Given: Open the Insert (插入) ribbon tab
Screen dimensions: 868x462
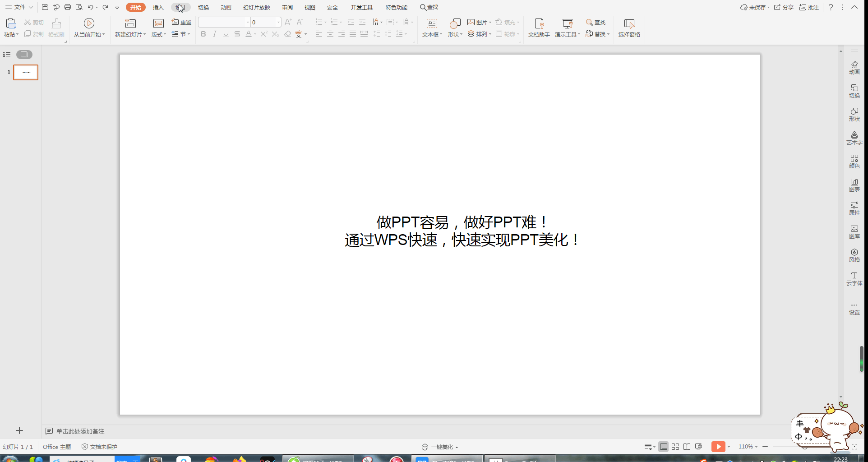Looking at the screenshot, I should point(158,7).
